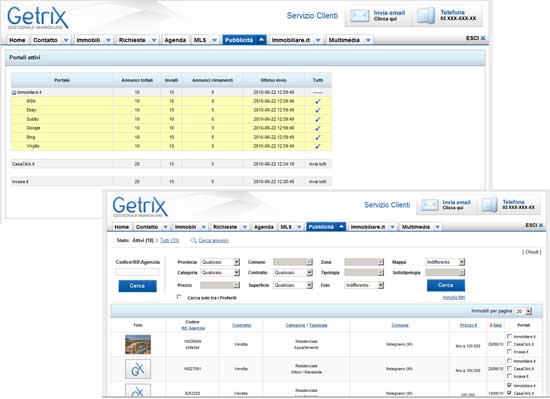
Task: Open the Provincia dropdown
Action: coord(237,262)
